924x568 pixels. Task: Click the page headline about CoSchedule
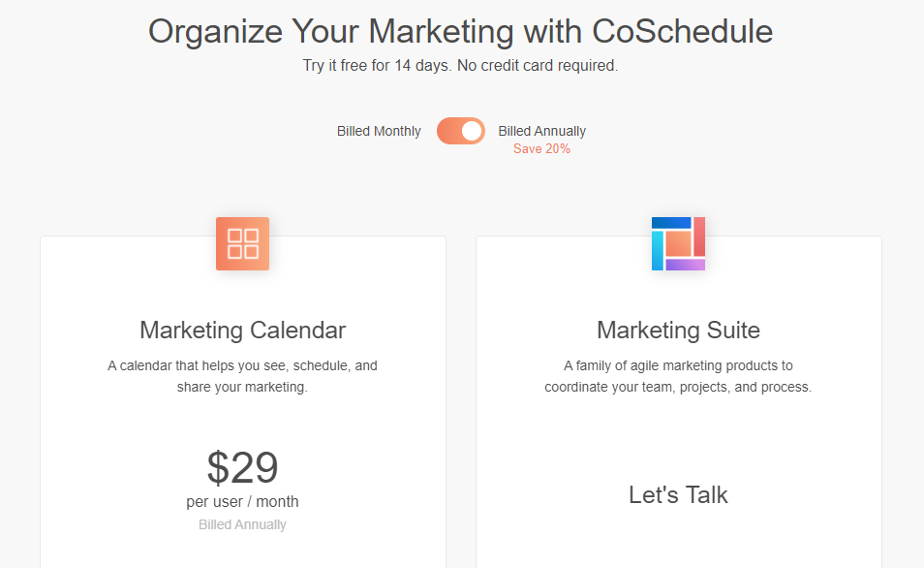(x=460, y=31)
